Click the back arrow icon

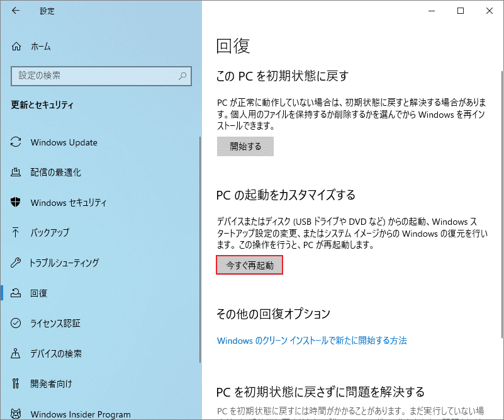16,11
